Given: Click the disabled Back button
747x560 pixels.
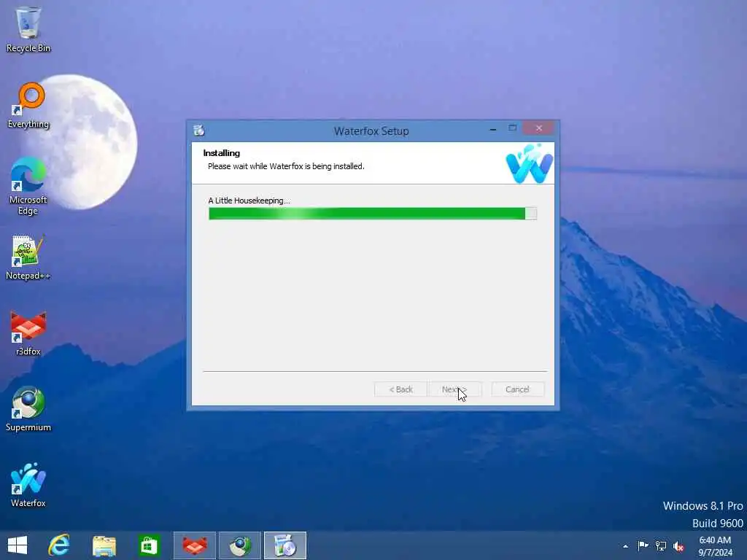Looking at the screenshot, I should point(400,389).
